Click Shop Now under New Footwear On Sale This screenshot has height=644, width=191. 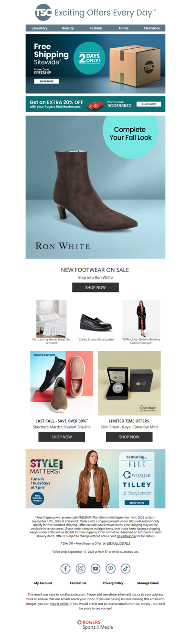click(x=95, y=287)
